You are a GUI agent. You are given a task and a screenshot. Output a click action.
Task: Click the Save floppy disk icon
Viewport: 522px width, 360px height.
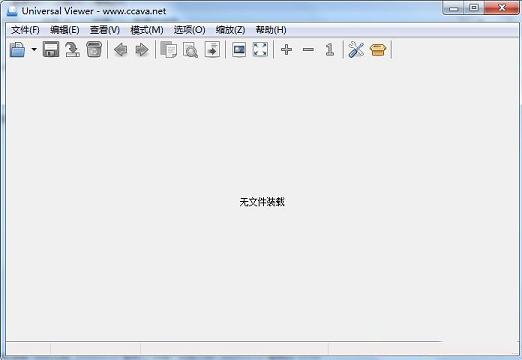click(x=51, y=50)
